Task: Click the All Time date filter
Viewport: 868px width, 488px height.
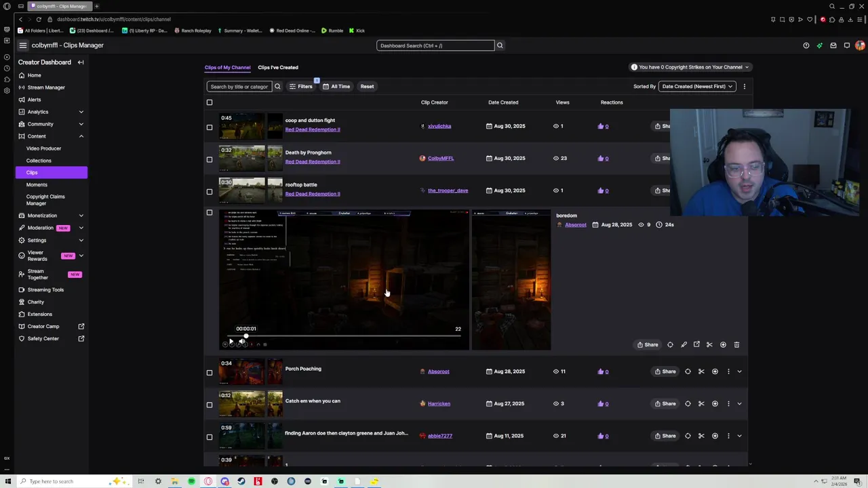Action: tap(336, 86)
